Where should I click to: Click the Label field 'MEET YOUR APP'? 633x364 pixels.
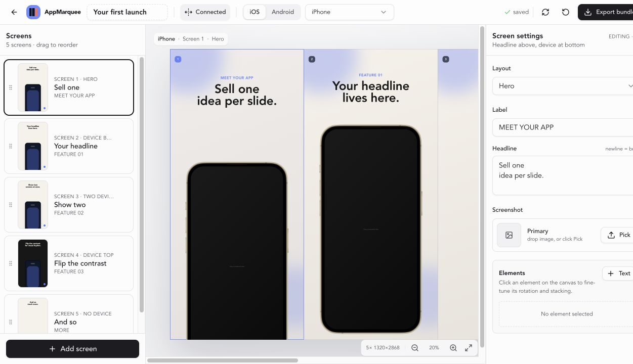[x=563, y=127]
